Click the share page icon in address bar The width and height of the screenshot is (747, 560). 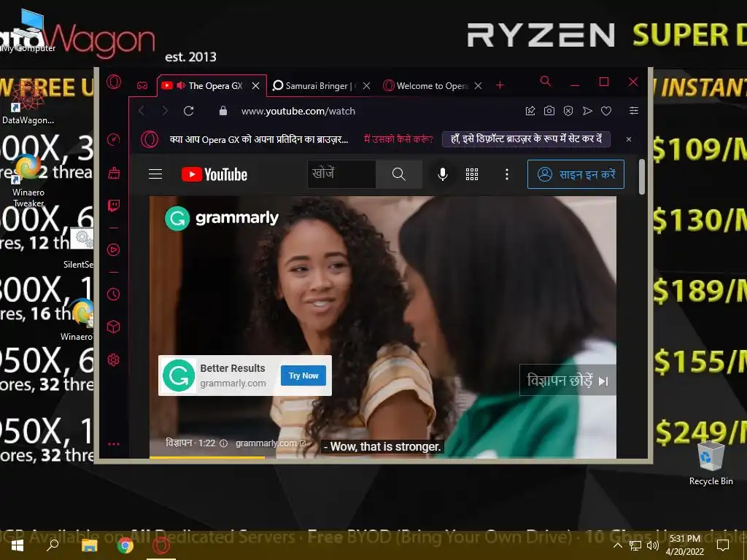[530, 111]
